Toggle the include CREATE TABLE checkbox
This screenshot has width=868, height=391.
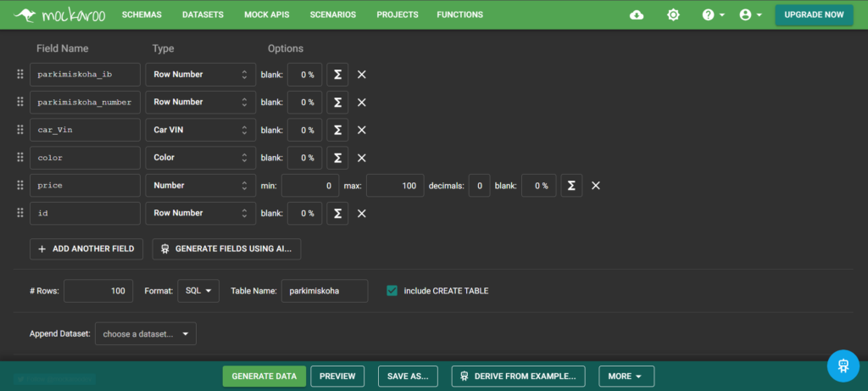392,291
